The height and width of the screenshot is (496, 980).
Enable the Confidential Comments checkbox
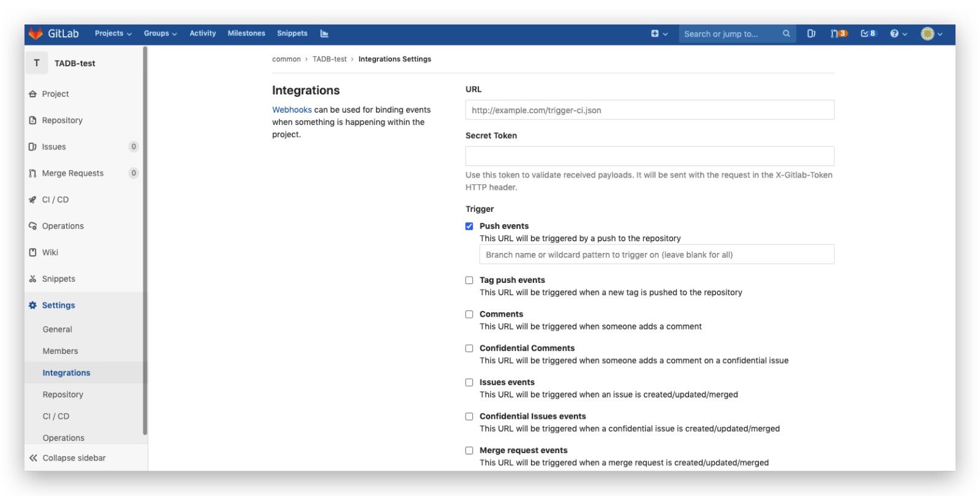point(469,348)
